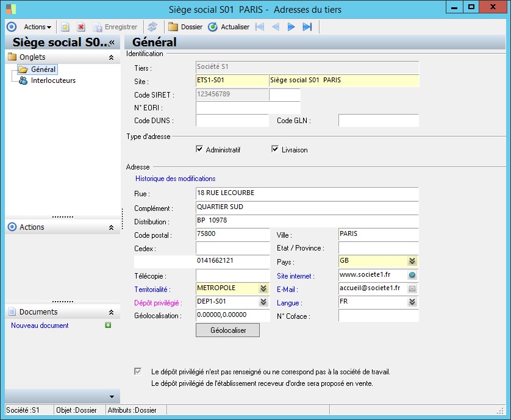Click the new record icon in toolbar
511x420 pixels.
(x=65, y=27)
